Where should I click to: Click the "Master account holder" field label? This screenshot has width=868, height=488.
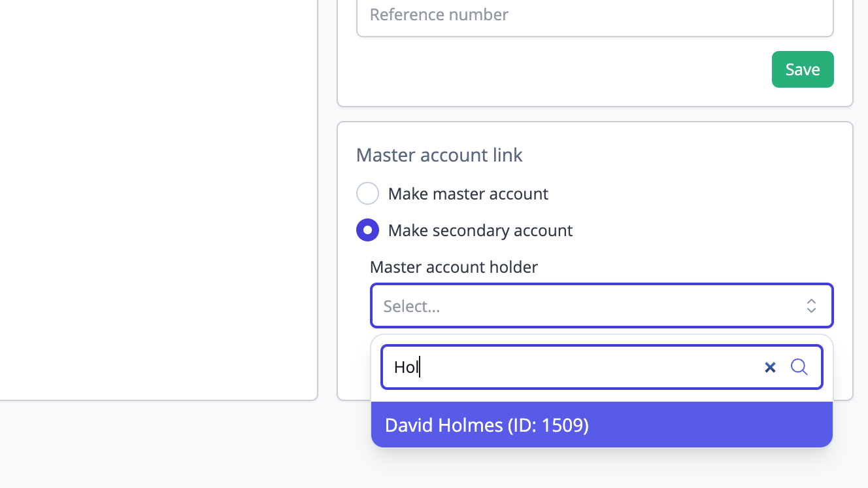(x=454, y=267)
